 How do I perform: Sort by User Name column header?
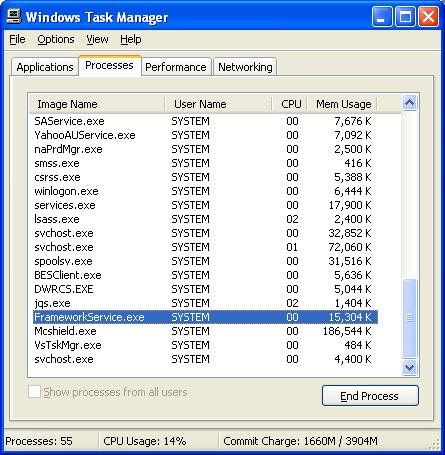coord(218,104)
